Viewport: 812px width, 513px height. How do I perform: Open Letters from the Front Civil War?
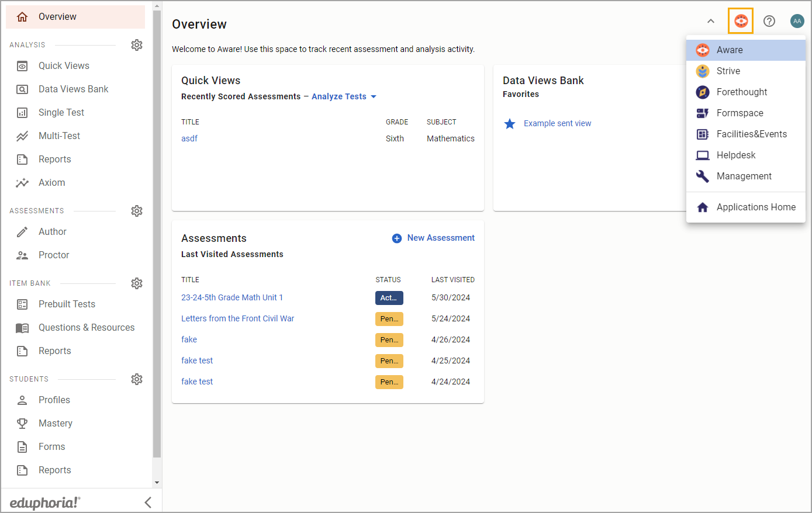click(237, 318)
